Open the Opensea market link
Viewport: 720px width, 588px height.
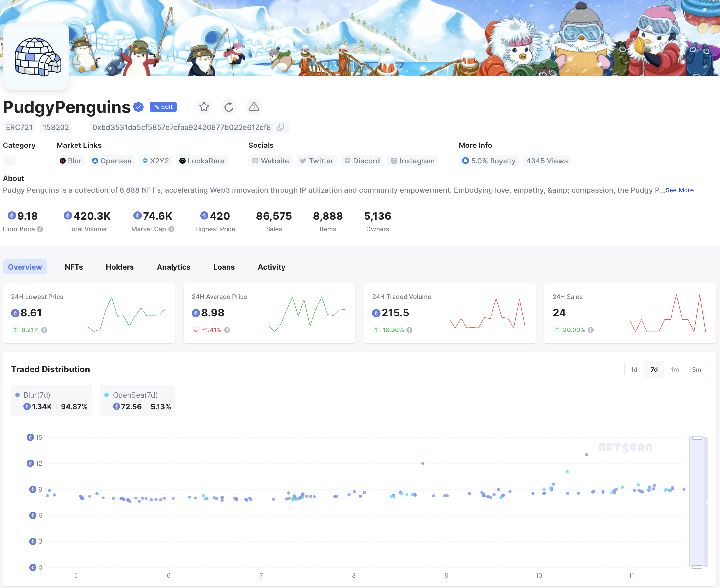[112, 161]
